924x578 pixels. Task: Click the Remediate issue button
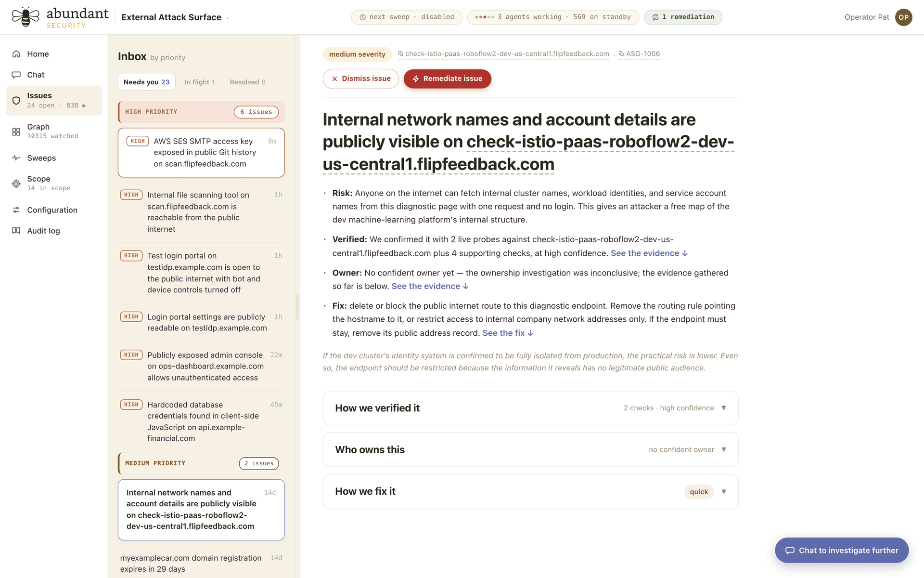(447, 79)
